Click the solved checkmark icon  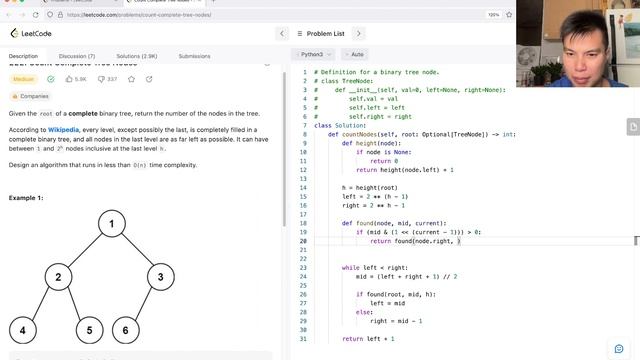coord(51,79)
